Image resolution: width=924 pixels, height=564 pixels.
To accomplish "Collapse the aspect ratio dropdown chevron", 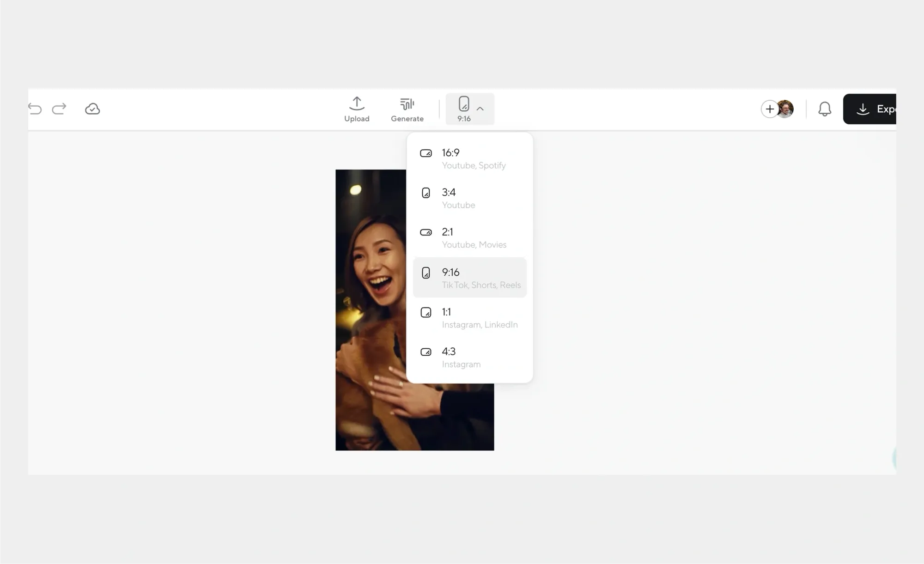I will pos(481,109).
